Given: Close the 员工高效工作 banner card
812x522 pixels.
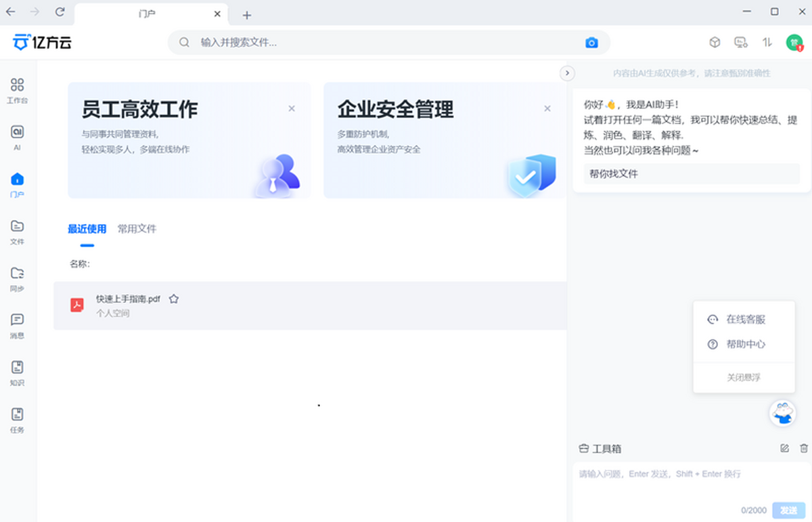Looking at the screenshot, I should [292, 108].
